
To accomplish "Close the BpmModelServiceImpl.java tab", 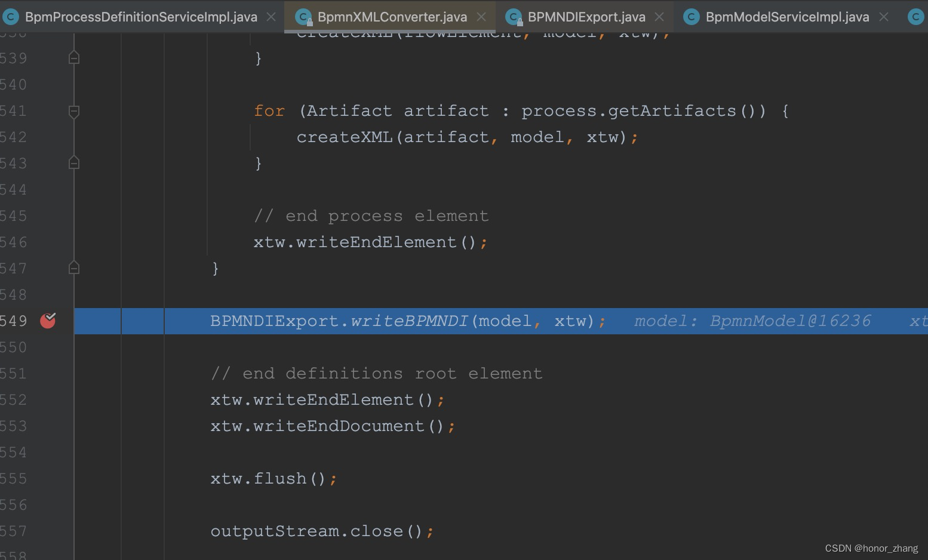I will tap(883, 17).
